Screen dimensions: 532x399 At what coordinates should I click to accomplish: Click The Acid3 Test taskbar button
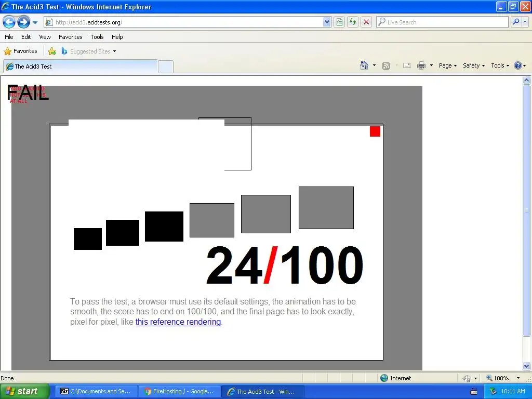(x=262, y=392)
